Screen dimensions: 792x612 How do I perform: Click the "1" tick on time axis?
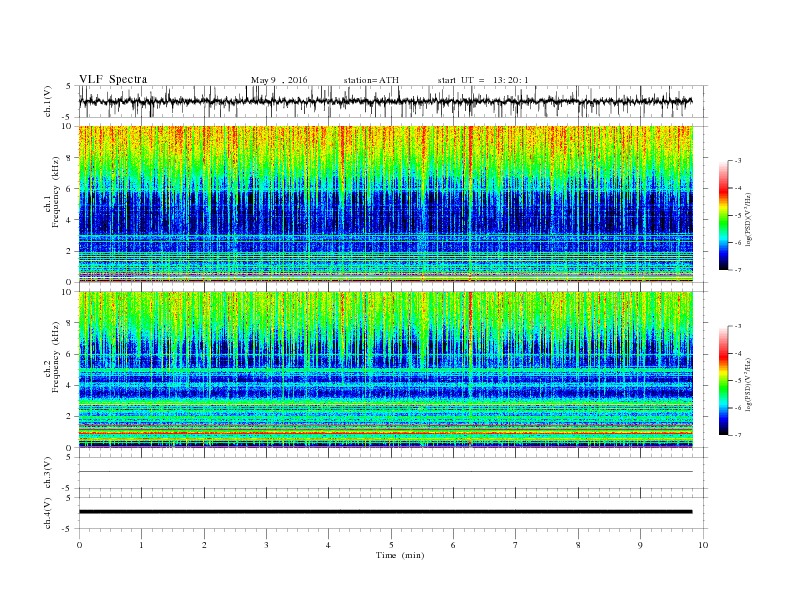[x=141, y=545]
